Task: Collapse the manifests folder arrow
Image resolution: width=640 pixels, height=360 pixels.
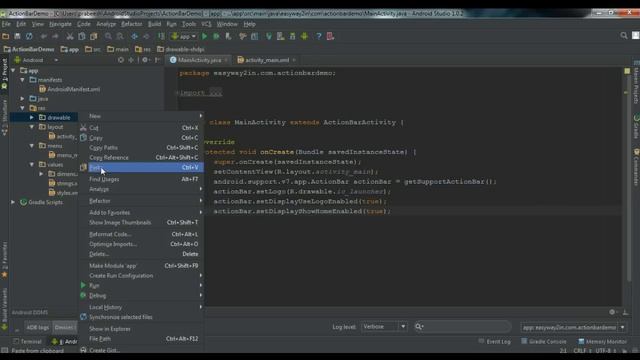Action: click(x=22, y=80)
